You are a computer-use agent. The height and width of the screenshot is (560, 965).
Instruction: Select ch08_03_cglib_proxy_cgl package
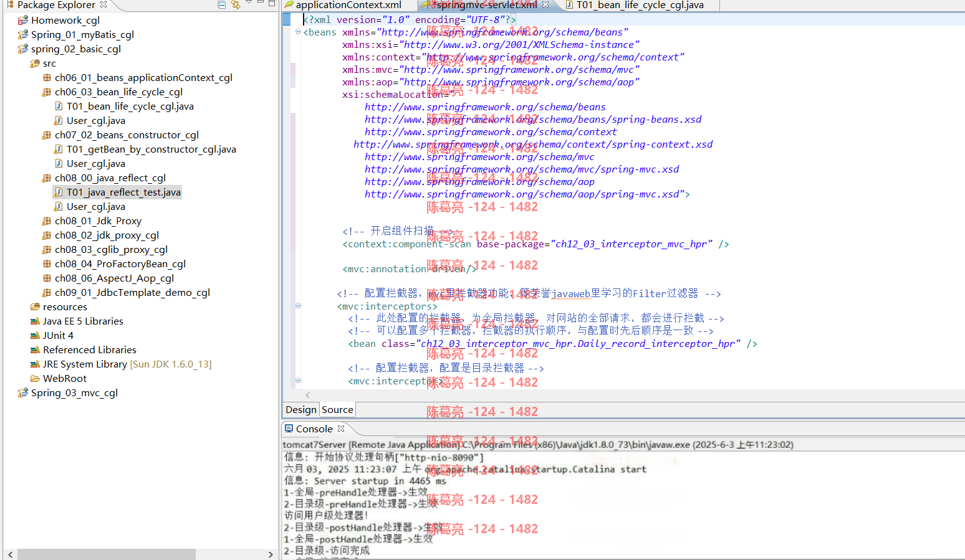click(x=111, y=249)
